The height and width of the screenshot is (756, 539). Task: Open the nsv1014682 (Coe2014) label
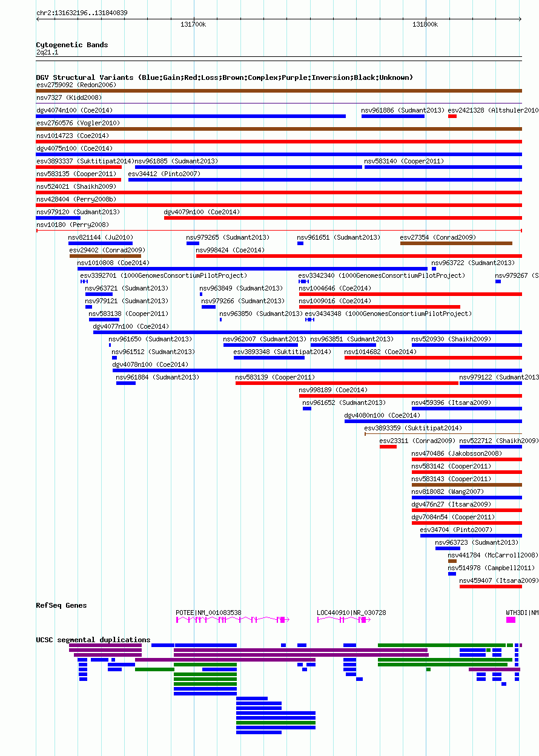[x=380, y=352]
